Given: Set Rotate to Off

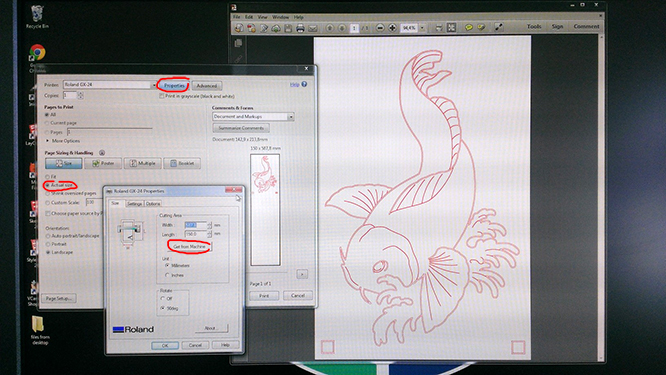Looking at the screenshot, I should [163, 299].
